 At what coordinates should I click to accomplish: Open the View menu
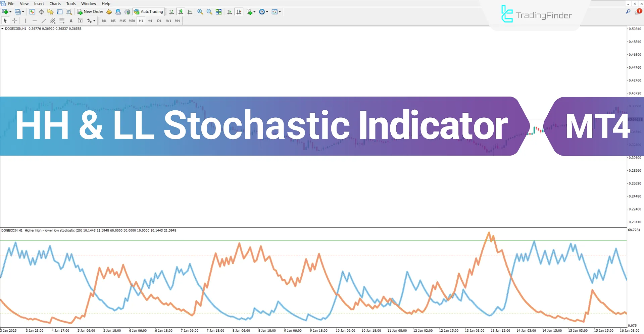pos(24,4)
